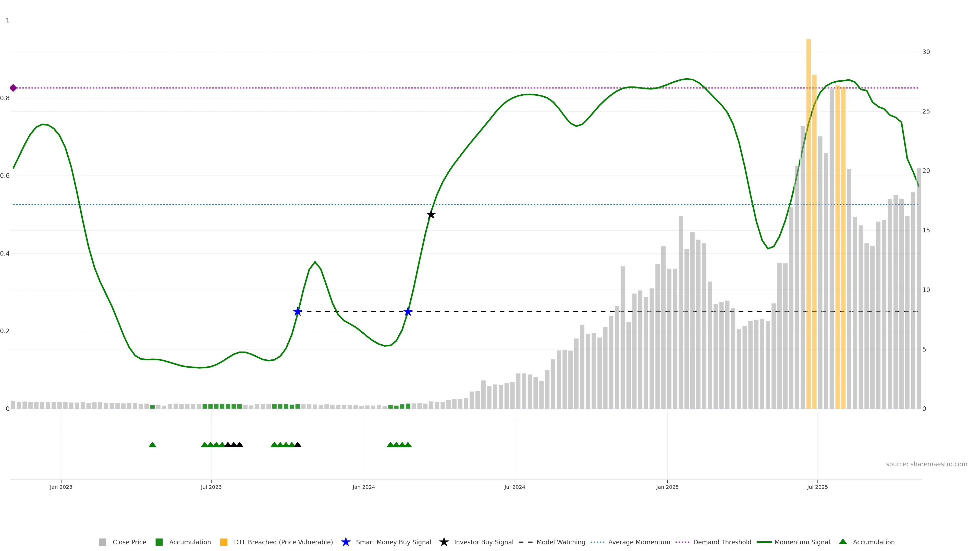Click the lone green accumulation triangle
This screenshot has width=980, height=551.
coord(153,445)
